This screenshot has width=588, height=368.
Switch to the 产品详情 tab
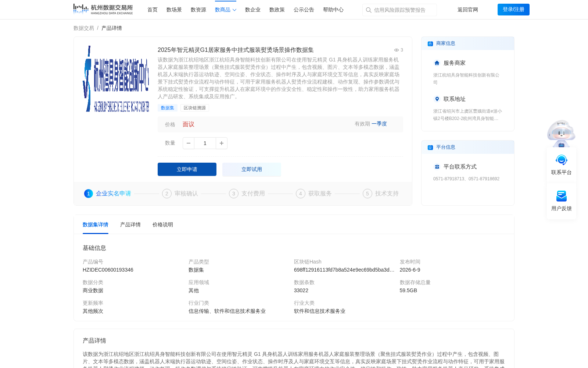pyautogui.click(x=130, y=224)
